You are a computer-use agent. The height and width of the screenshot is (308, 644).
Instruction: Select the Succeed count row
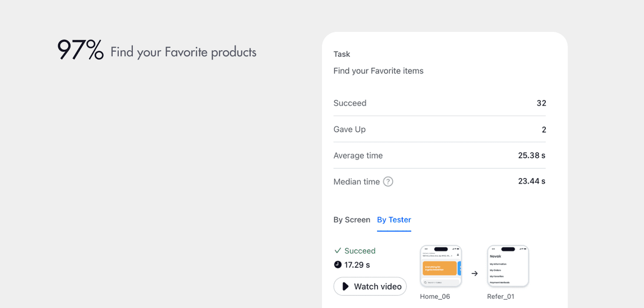(440, 103)
